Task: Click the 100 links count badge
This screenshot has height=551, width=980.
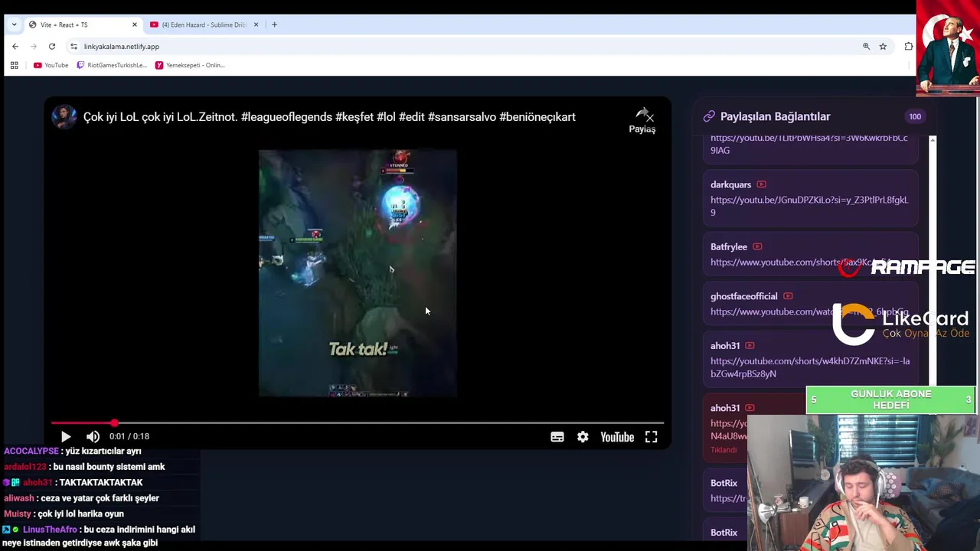Action: point(915,116)
